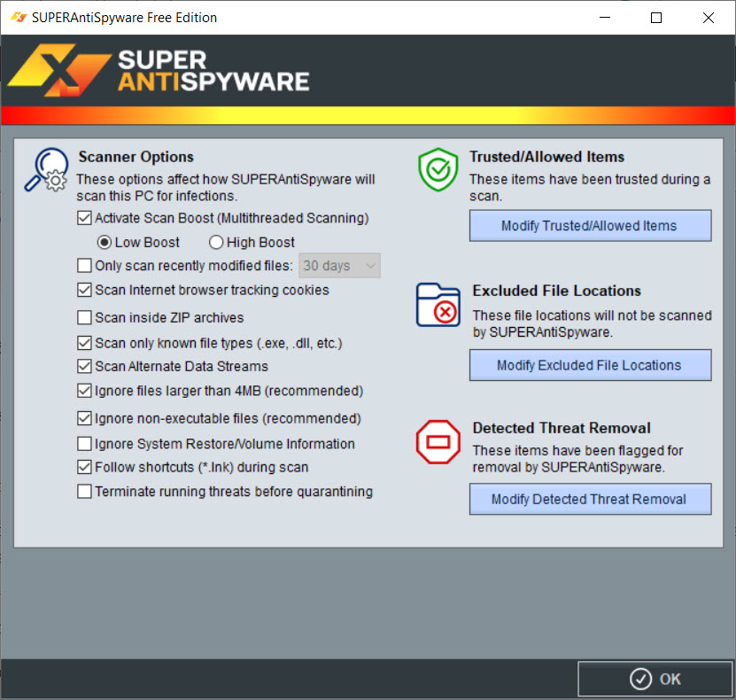Click the Excluded File Locations heading

click(557, 291)
